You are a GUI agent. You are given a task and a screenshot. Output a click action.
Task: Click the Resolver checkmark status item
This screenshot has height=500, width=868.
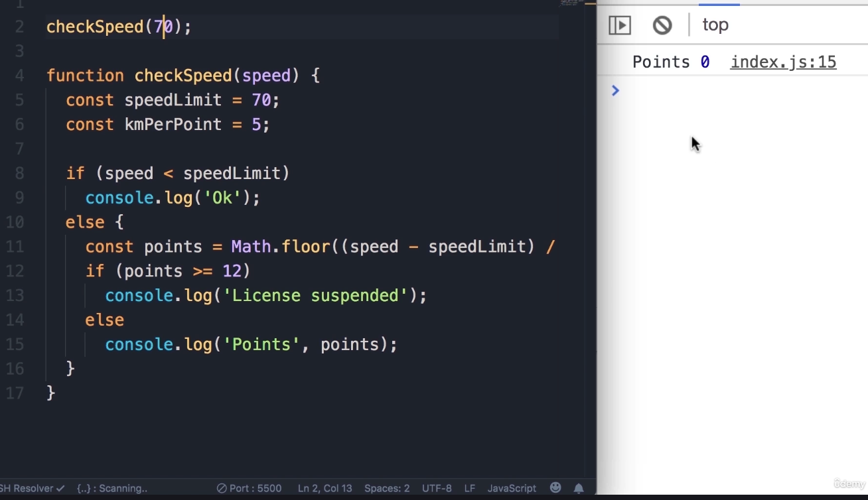pyautogui.click(x=32, y=488)
